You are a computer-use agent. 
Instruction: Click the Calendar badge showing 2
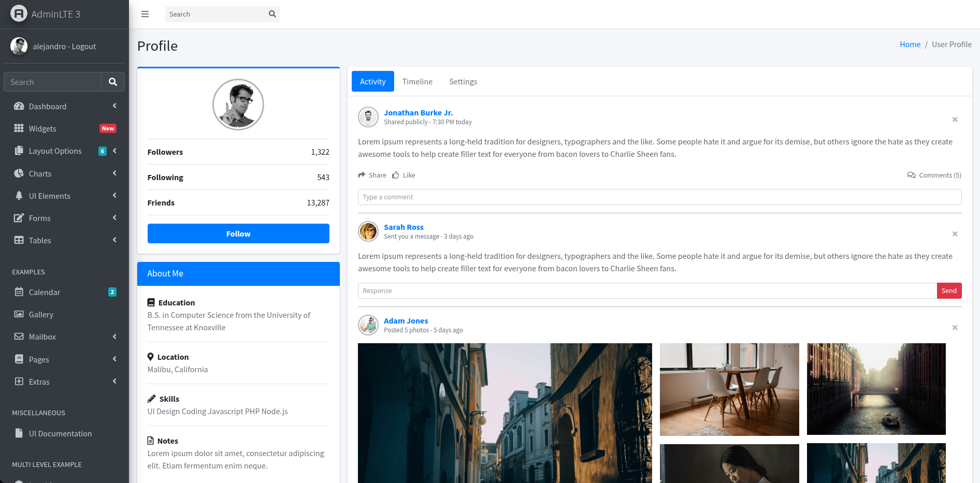pos(112,292)
